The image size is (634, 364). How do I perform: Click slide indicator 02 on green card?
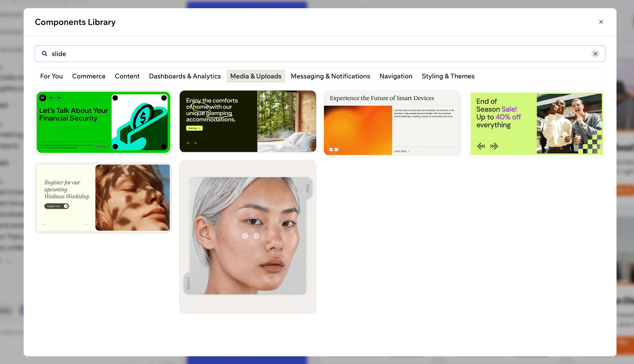(51, 98)
